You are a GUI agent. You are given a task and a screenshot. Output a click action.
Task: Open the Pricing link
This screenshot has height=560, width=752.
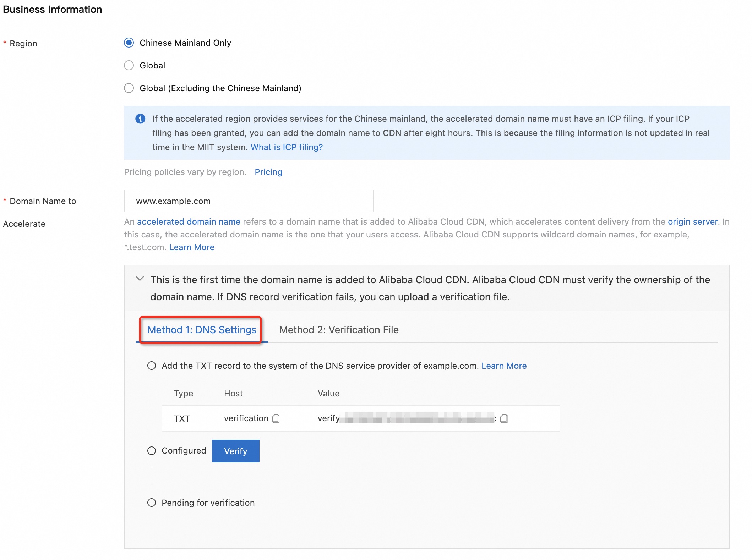(x=268, y=172)
